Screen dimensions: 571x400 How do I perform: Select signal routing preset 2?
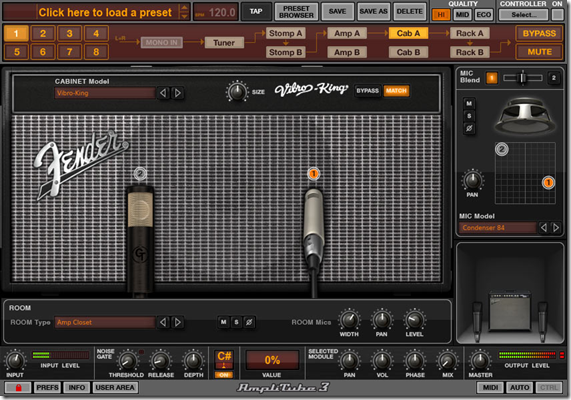point(43,34)
